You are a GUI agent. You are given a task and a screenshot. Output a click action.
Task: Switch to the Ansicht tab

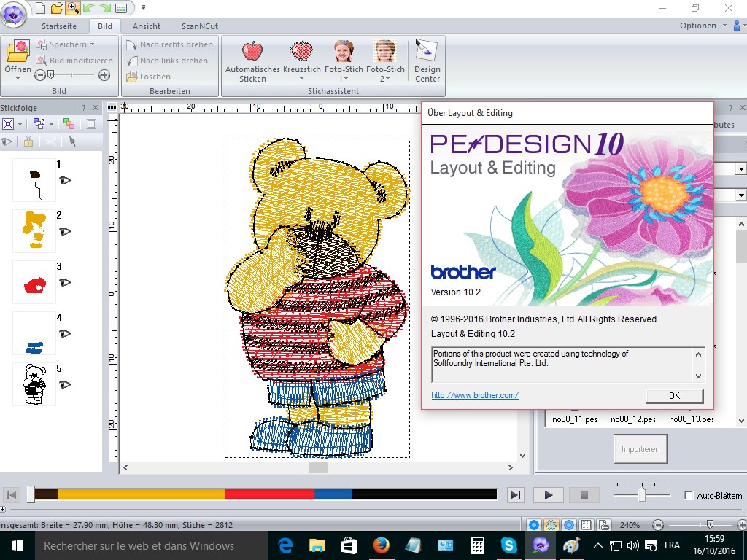146,26
